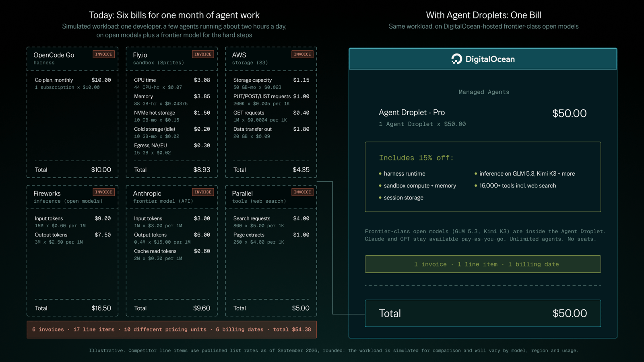Click the DigitalOcean Total $50.00 box
644x362 pixels.
pos(483,313)
